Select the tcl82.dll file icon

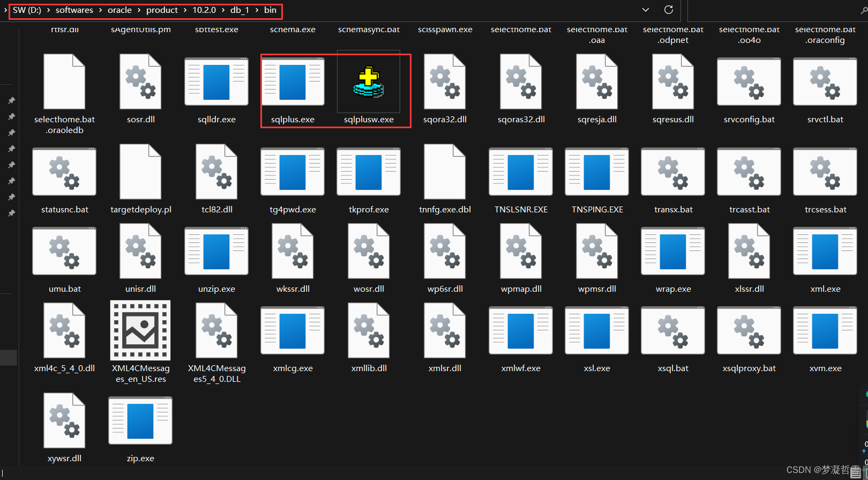[x=216, y=172]
